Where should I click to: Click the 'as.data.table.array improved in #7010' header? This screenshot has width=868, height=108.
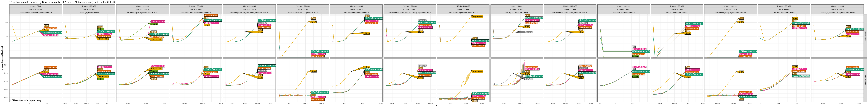[196, 13]
